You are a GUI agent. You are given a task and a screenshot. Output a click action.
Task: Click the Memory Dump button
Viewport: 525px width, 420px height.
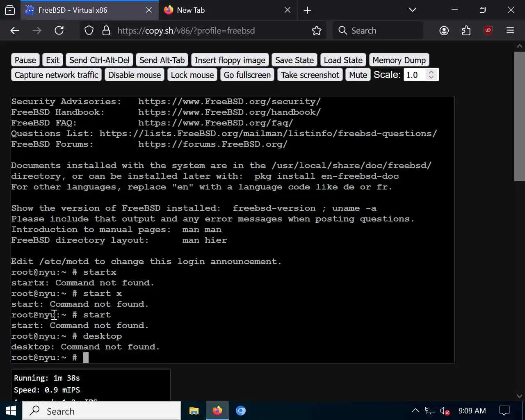(x=399, y=60)
